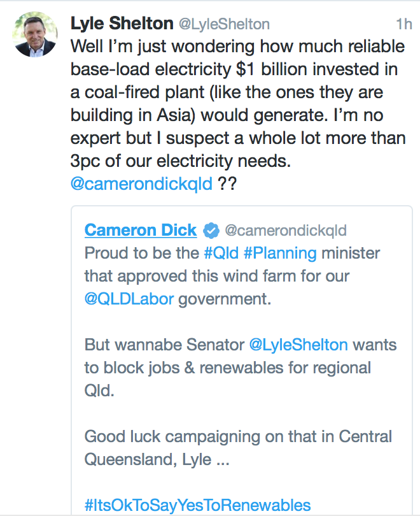Click the @QLDLabor mention
Viewport: 420px width, 516px height.
(x=129, y=299)
